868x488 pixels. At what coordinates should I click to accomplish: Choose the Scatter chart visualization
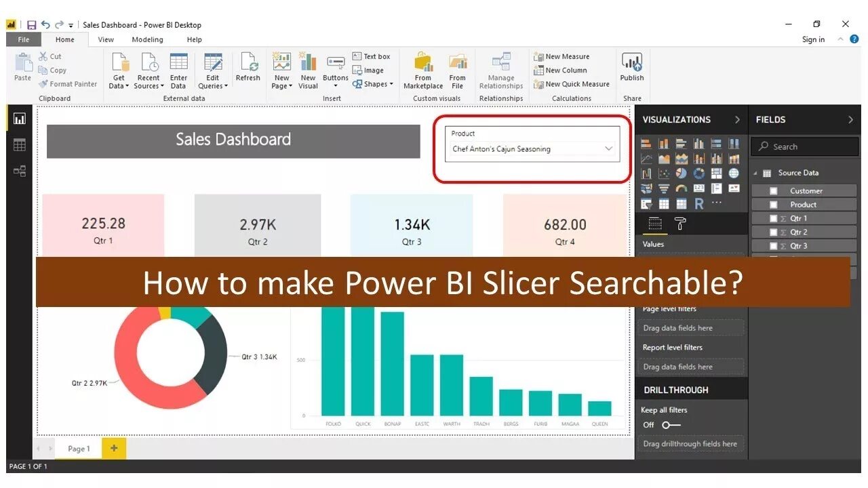pos(664,174)
